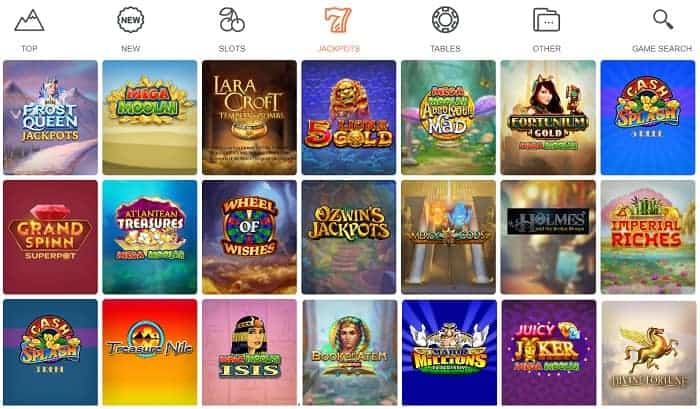This screenshot has width=700, height=409.
Task: Open Wheel of Wishes game
Action: click(x=249, y=237)
